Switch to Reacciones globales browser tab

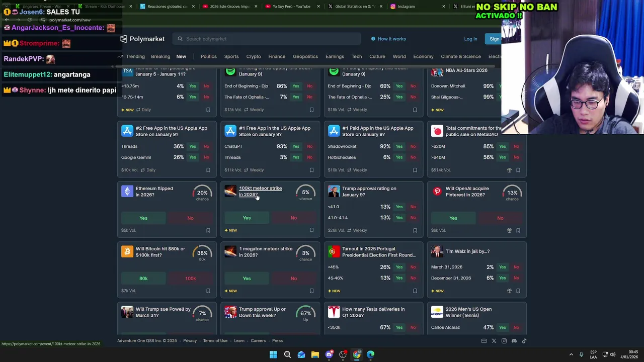pos(167,7)
